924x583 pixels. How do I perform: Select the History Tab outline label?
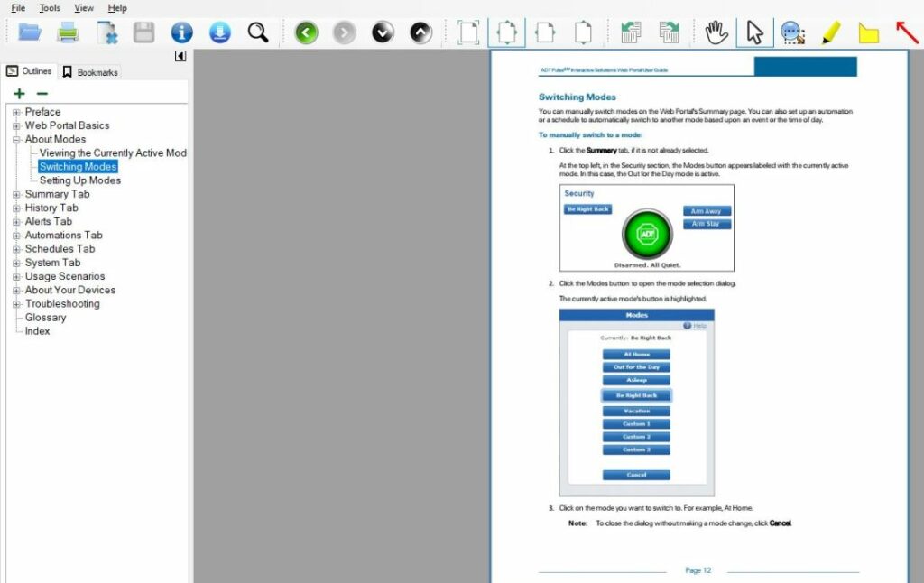[x=51, y=208]
